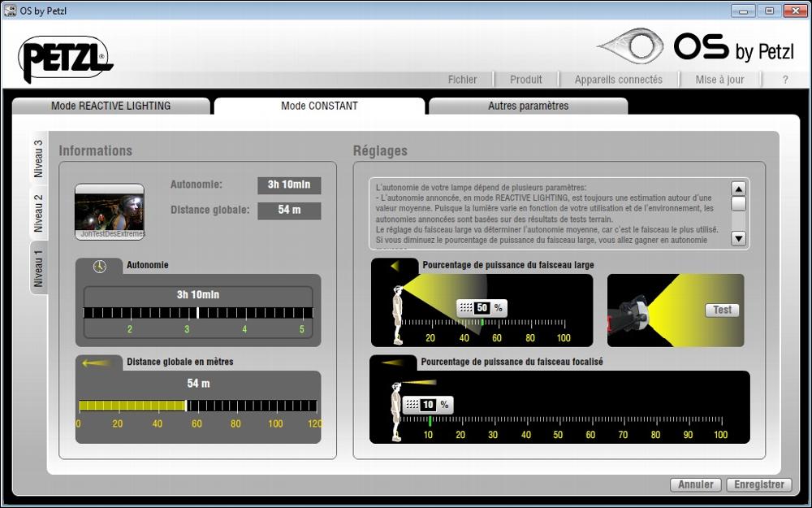Click the 50 mark on focused beam scale
The height and width of the screenshot is (508, 812).
(x=558, y=435)
